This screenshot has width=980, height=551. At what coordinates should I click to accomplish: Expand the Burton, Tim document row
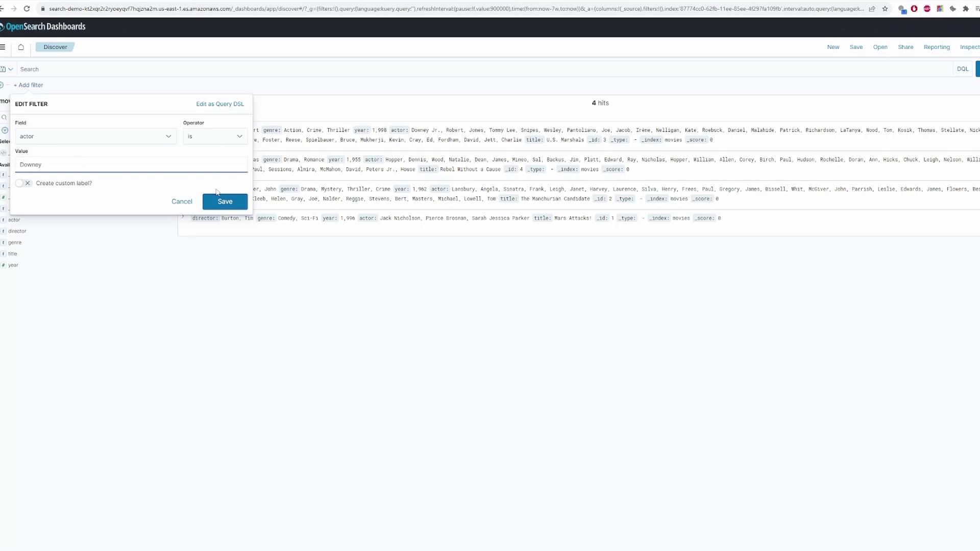pyautogui.click(x=183, y=217)
